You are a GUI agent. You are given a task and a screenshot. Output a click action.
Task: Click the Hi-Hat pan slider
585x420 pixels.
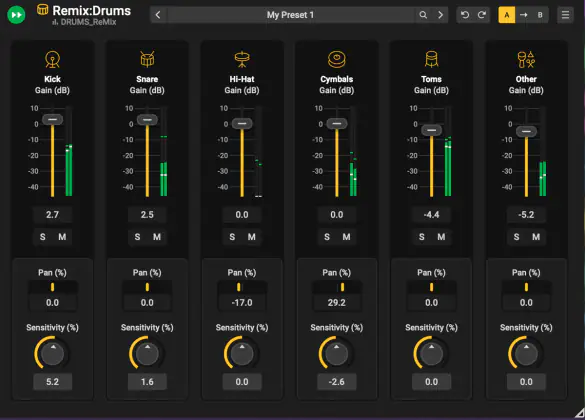pos(242,287)
